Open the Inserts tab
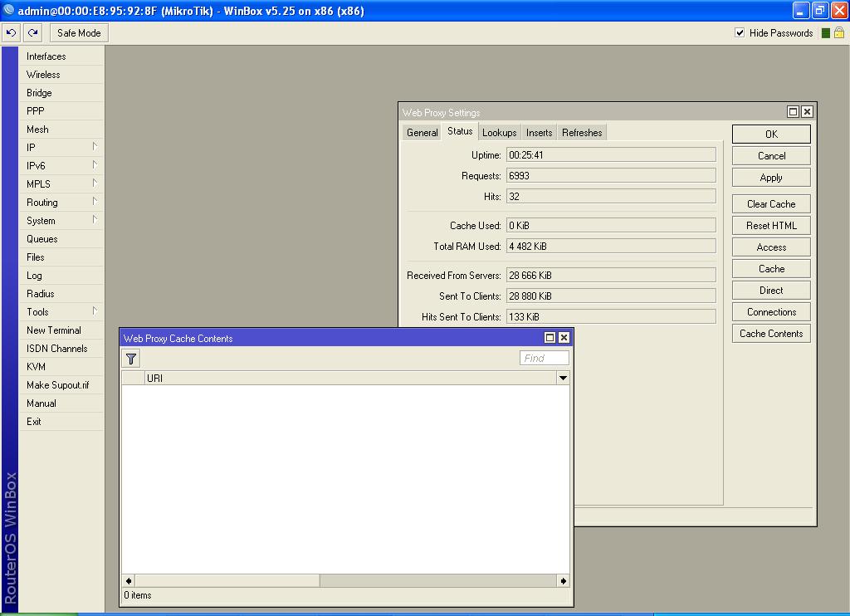850x616 pixels. point(539,133)
